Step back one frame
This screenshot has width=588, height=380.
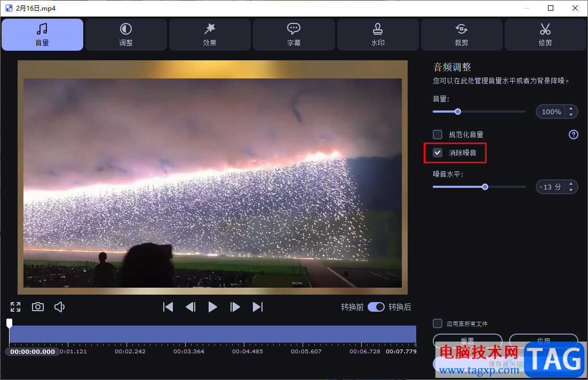[190, 307]
